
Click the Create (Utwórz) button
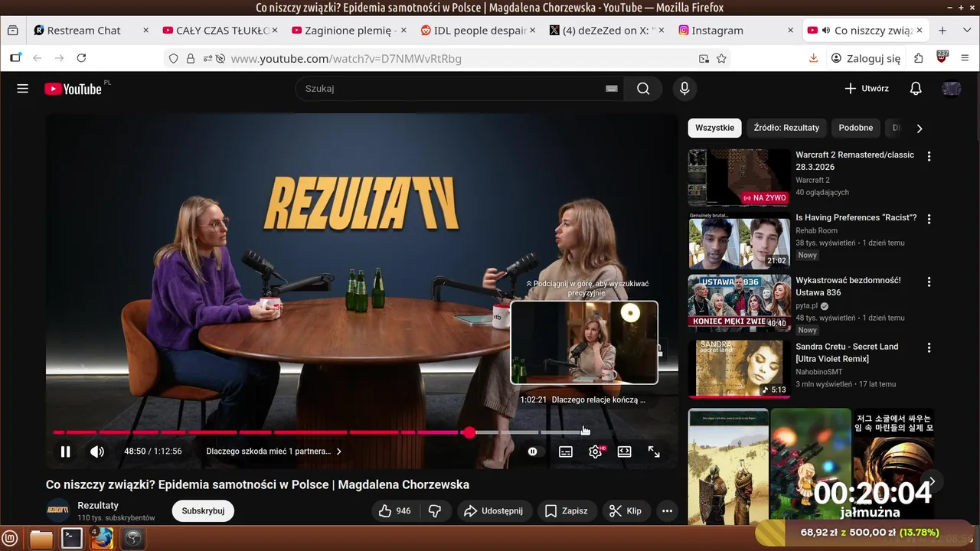pos(867,89)
